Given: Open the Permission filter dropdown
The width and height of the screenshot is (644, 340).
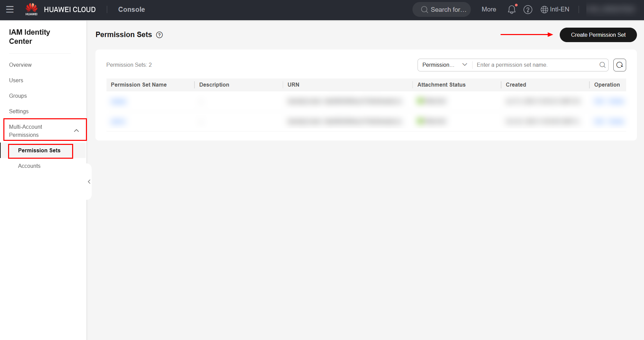Looking at the screenshot, I should 444,65.
